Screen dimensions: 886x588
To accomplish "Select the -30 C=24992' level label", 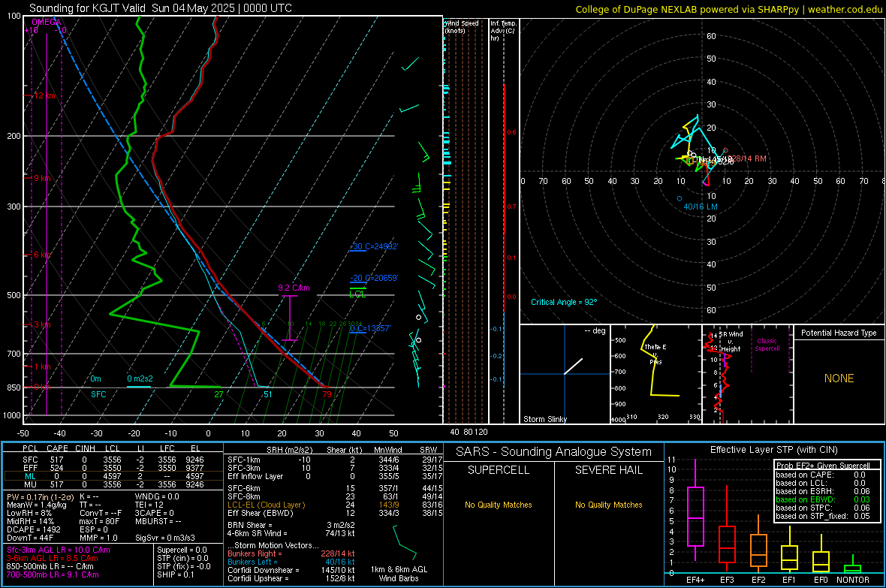I will pyautogui.click(x=374, y=246).
